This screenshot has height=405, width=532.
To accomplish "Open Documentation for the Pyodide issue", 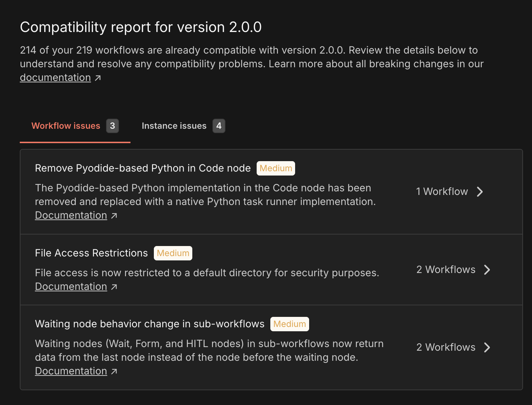I will click(x=71, y=215).
